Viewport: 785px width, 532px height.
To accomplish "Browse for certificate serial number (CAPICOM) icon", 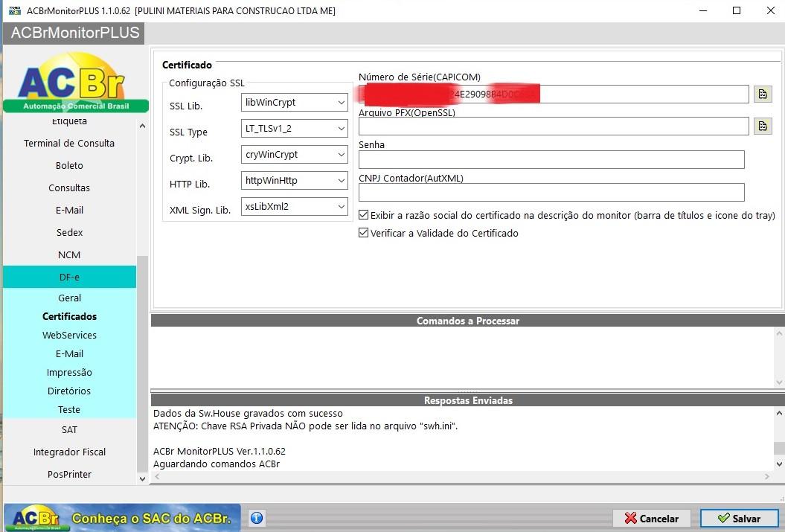I will click(x=763, y=94).
